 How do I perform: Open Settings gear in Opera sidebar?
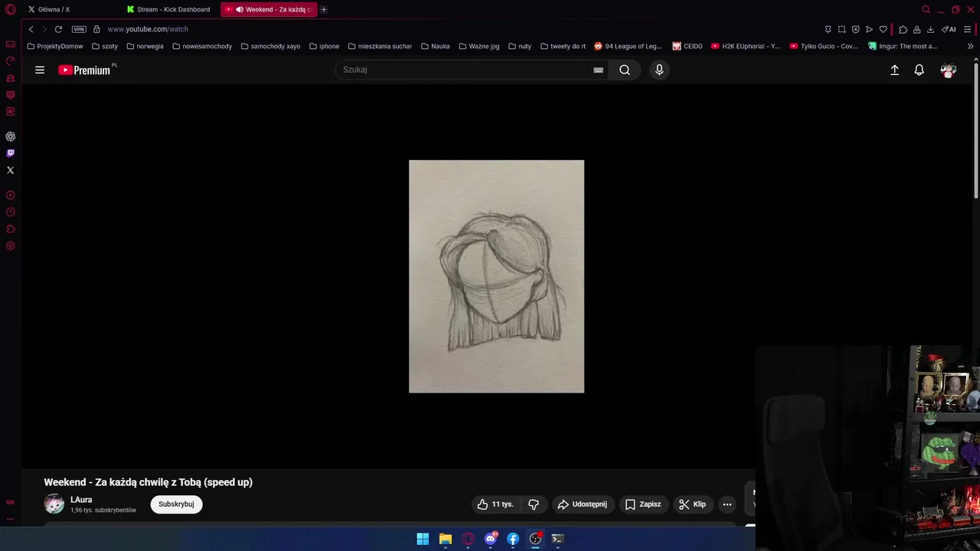pos(11,246)
